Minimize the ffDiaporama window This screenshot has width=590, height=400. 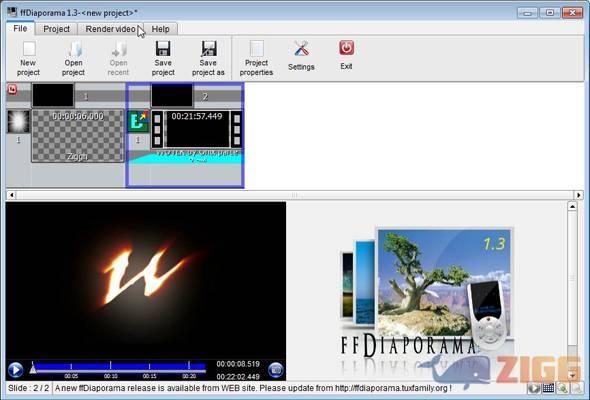click(x=527, y=13)
